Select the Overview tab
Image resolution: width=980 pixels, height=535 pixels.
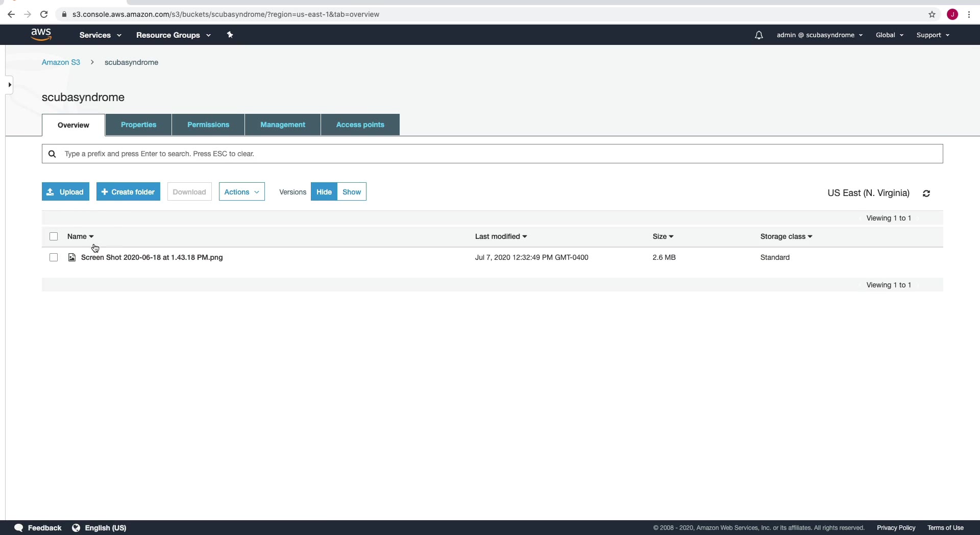(x=73, y=125)
